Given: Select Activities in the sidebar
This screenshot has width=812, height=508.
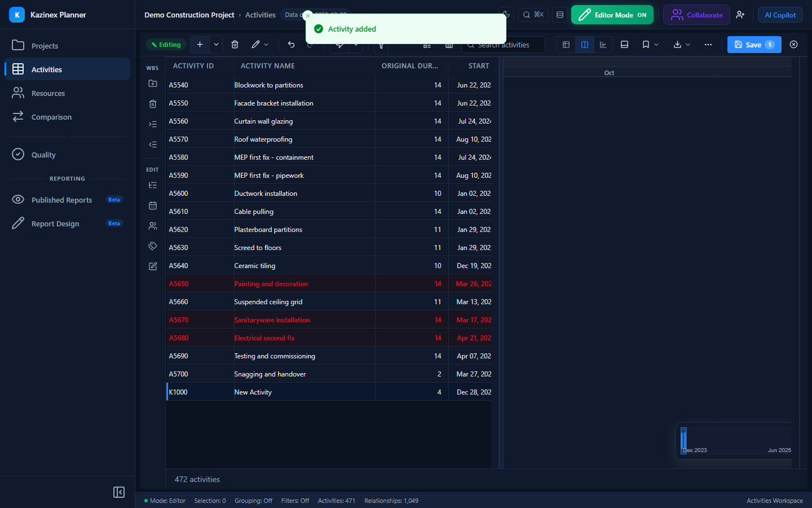Looking at the screenshot, I should click(67, 69).
